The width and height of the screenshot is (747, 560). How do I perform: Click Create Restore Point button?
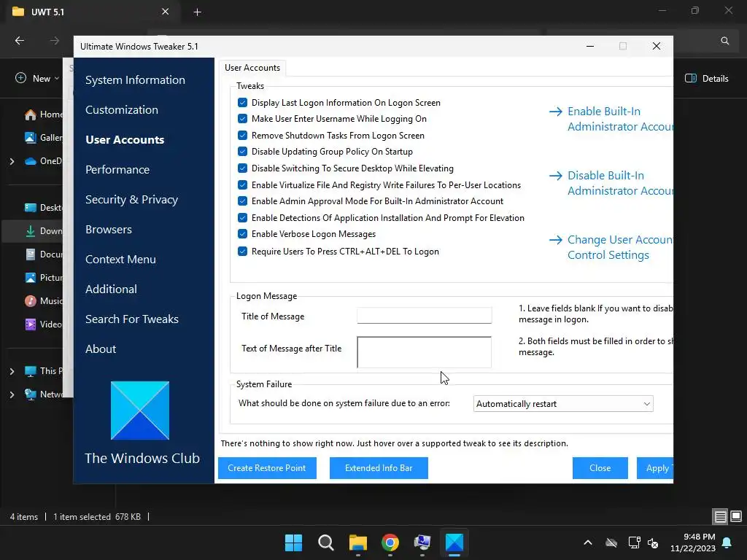[x=267, y=468]
